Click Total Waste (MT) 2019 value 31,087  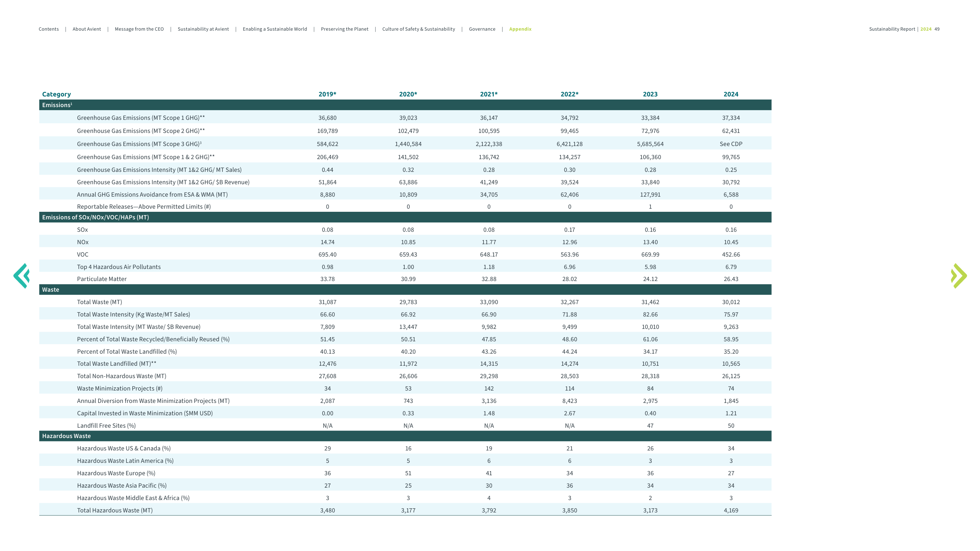327,302
